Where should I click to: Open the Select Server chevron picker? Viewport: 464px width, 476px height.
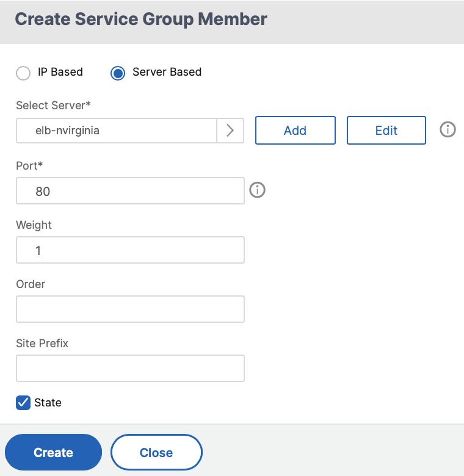pyautogui.click(x=230, y=131)
